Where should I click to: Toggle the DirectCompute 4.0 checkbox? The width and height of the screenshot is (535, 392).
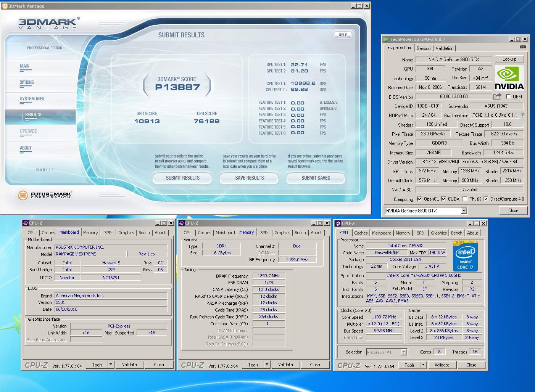tap(486, 199)
